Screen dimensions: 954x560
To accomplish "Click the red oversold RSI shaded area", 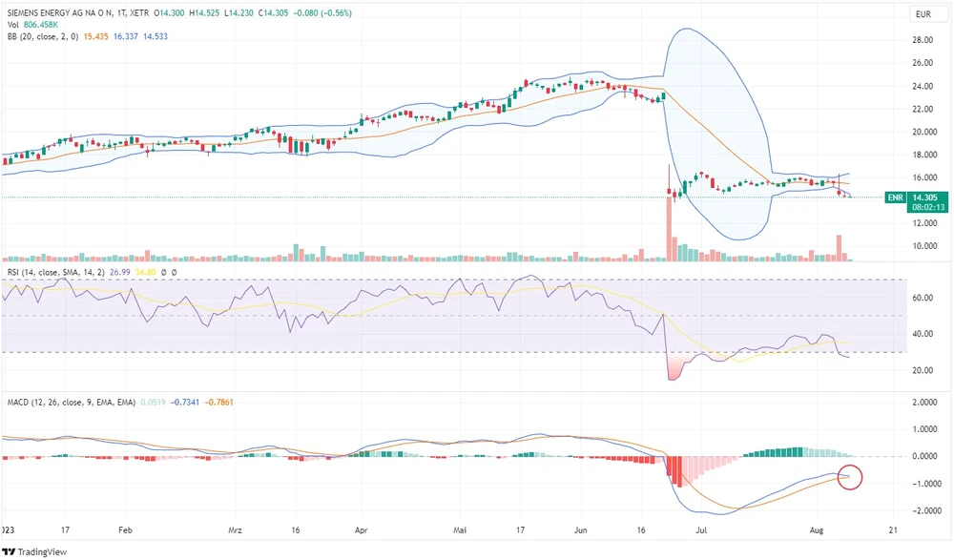I will point(676,365).
